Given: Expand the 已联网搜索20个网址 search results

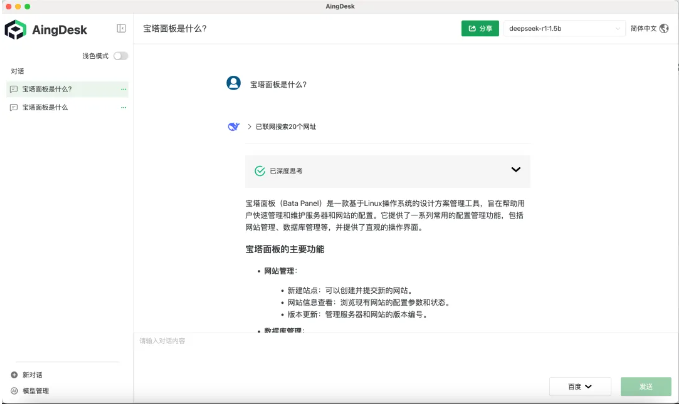Looking at the screenshot, I should [x=281, y=126].
